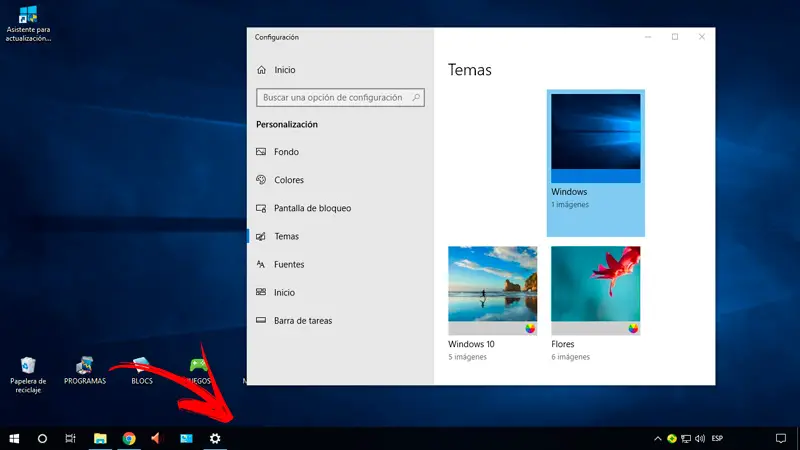Click color wheel badge on Flores theme

pos(633,328)
